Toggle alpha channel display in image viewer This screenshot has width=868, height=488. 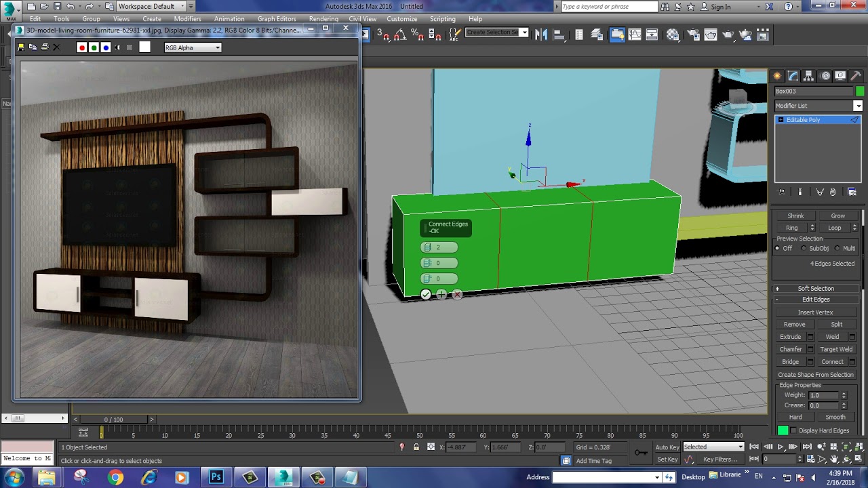(117, 47)
